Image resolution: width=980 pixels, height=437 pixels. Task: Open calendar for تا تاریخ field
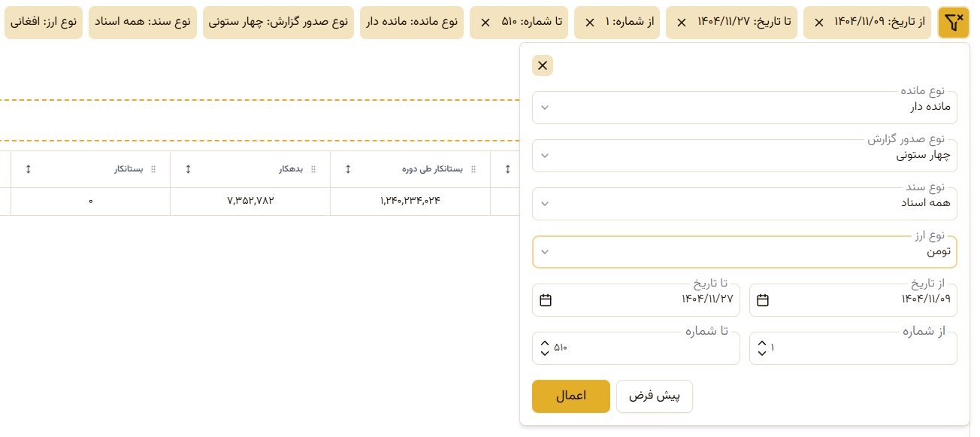pos(546,300)
